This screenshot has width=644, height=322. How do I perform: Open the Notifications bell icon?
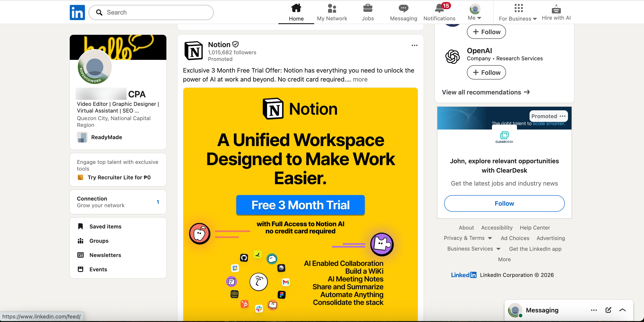(439, 8)
